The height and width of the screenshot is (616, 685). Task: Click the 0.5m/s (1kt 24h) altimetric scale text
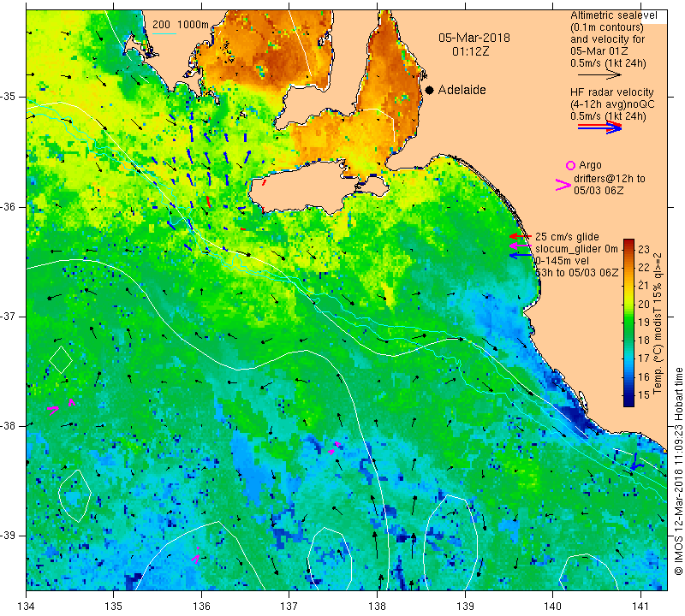pyautogui.click(x=608, y=62)
